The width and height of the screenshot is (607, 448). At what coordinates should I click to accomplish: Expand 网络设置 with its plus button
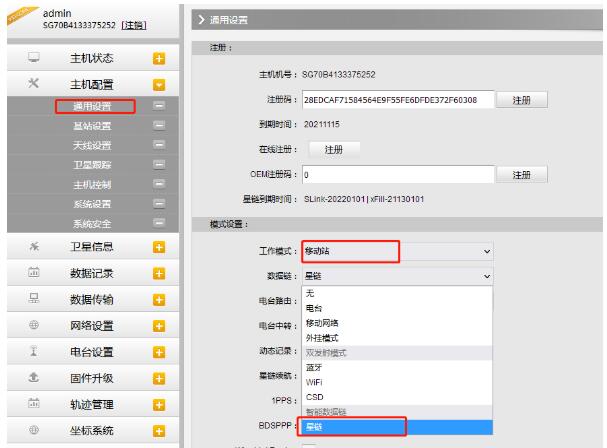click(159, 326)
